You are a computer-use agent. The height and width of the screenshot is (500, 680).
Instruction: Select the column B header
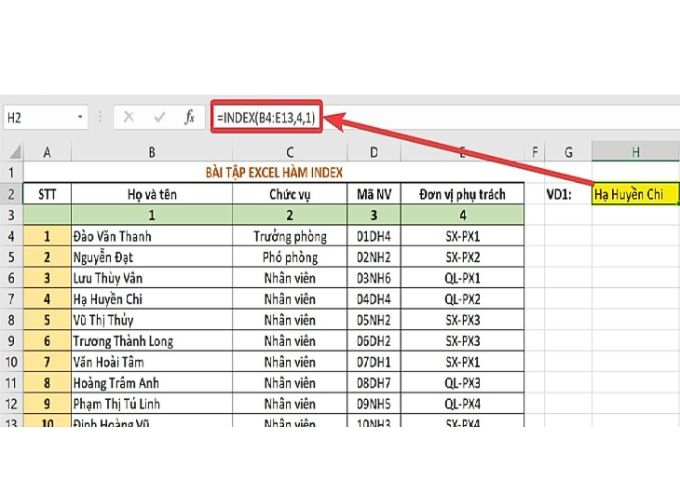[151, 152]
